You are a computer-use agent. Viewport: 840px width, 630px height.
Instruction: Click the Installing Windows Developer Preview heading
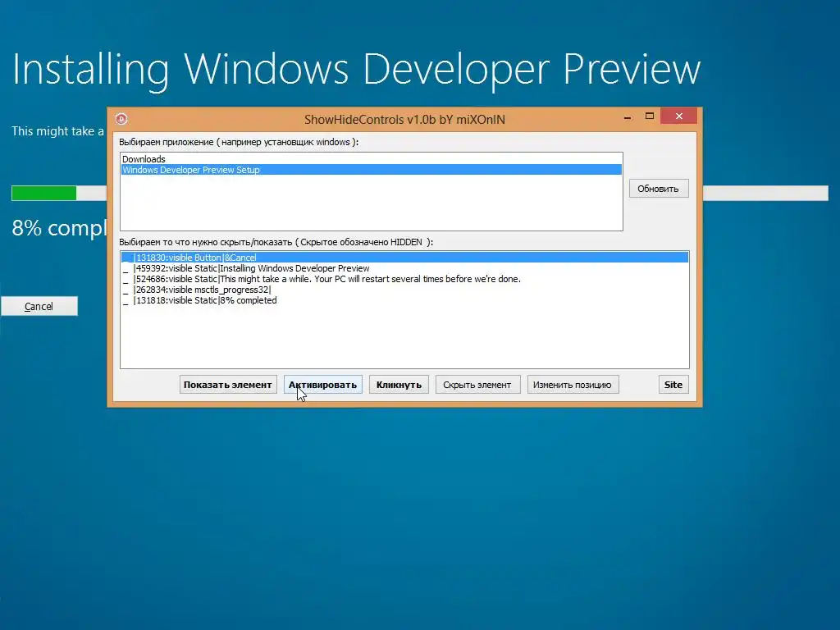(356, 70)
